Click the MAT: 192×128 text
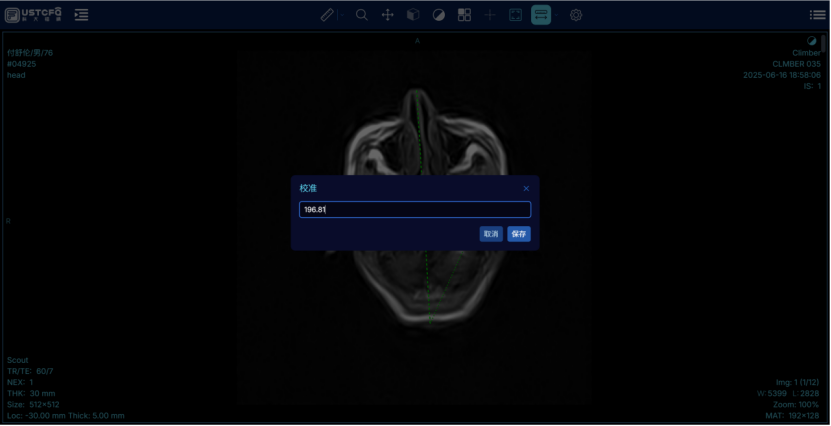831x426 pixels. pyautogui.click(x=792, y=415)
